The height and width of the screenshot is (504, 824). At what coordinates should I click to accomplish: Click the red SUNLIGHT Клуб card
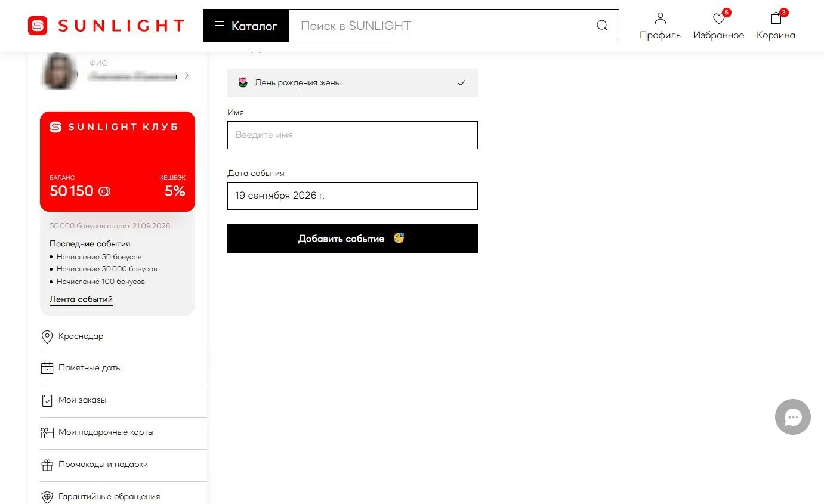pyautogui.click(x=118, y=162)
